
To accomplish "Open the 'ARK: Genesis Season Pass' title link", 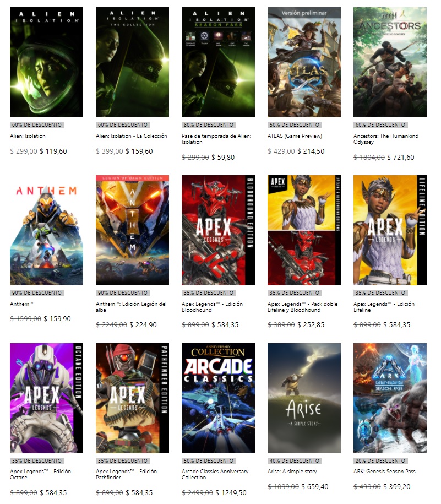I will (x=384, y=471).
